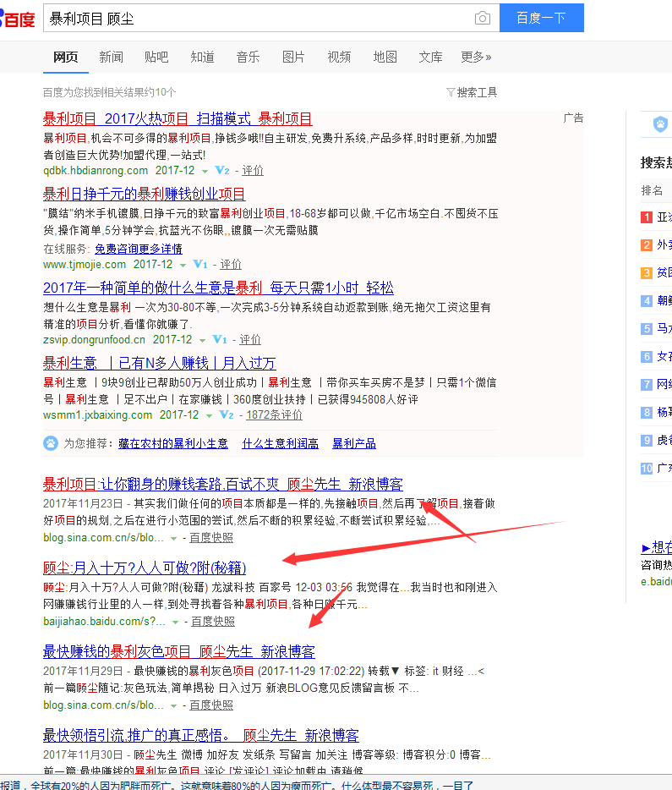Click 评价 link for www.tjmojie.com
Viewport: 672px width, 790px height.
tap(231, 264)
